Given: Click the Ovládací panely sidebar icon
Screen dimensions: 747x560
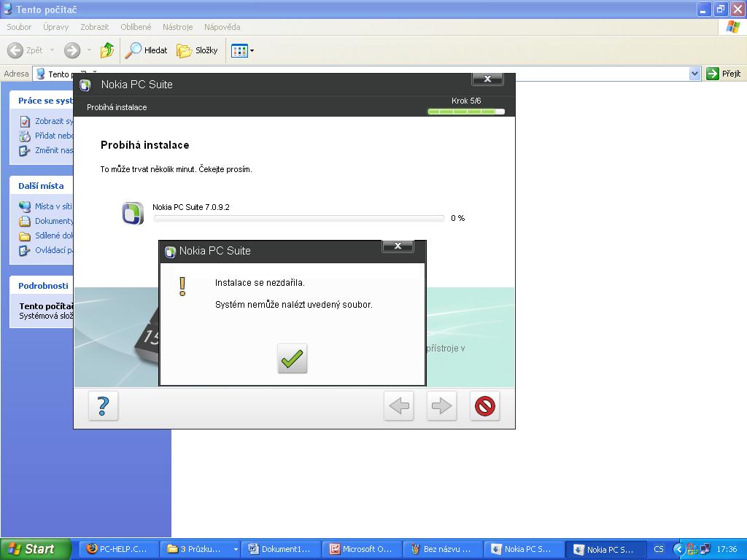Looking at the screenshot, I should click(25, 251).
